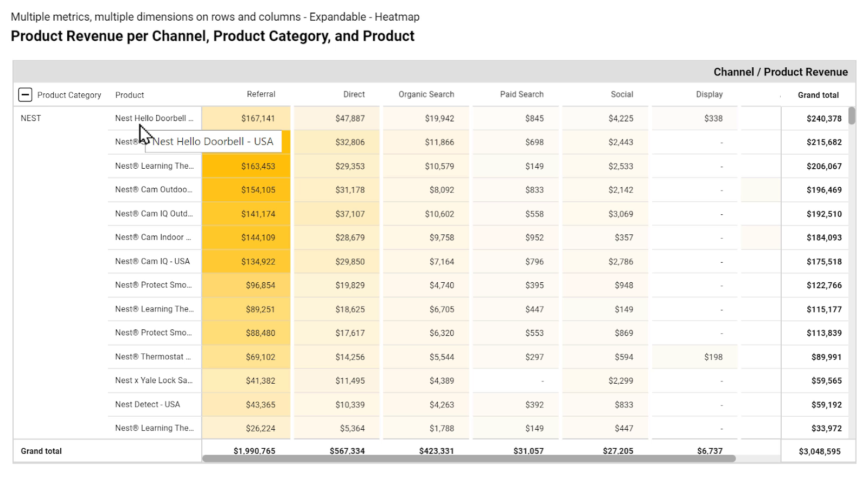This screenshot has height=477, width=868.
Task: Click the Display column header
Action: pyautogui.click(x=710, y=94)
